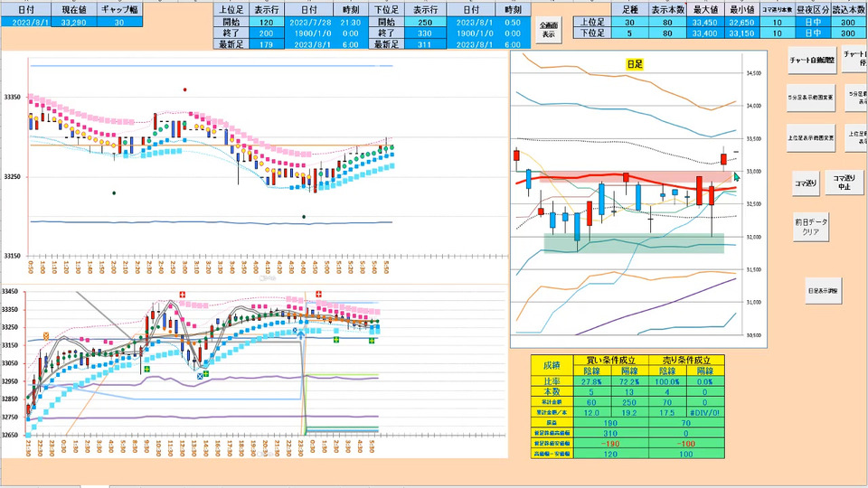Select 上位足 開始 row value 120

[x=266, y=23]
